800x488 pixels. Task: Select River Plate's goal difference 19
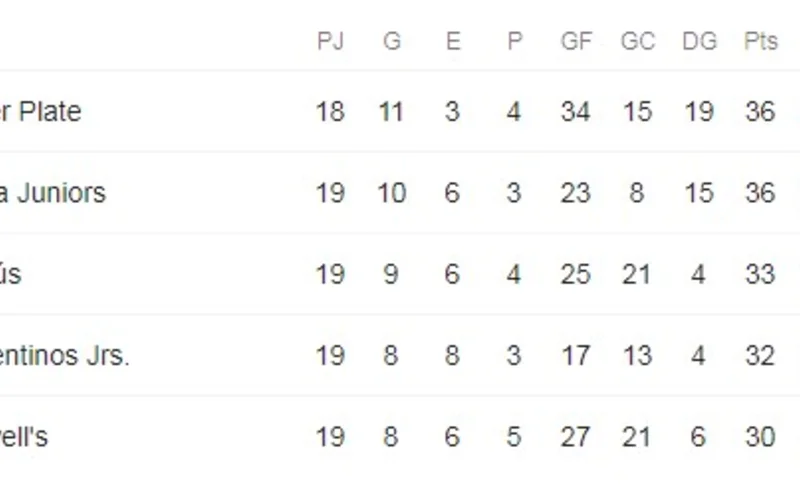tap(698, 111)
